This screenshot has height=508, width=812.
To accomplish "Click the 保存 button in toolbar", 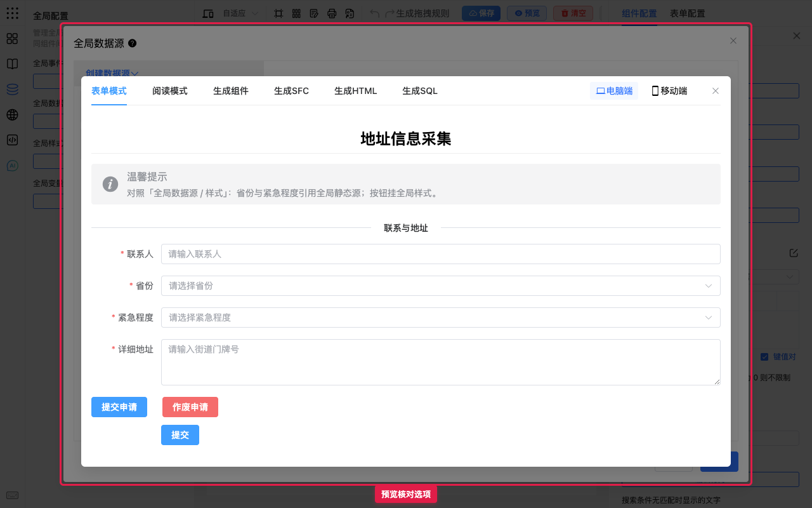I will (481, 13).
